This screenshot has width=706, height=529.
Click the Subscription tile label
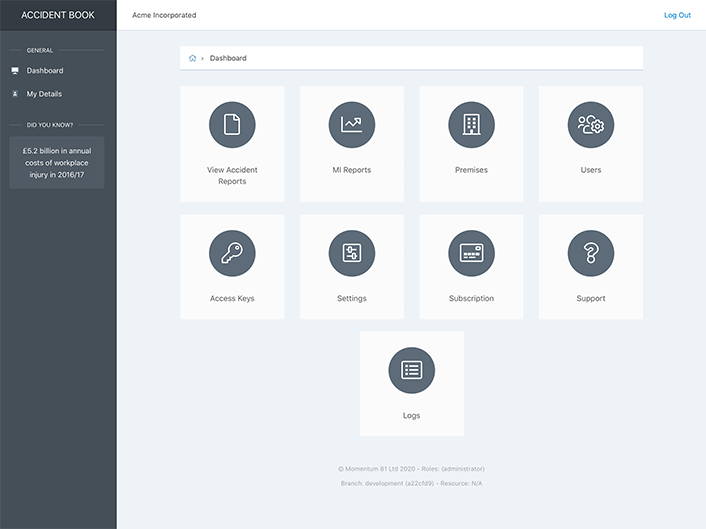[x=471, y=298]
